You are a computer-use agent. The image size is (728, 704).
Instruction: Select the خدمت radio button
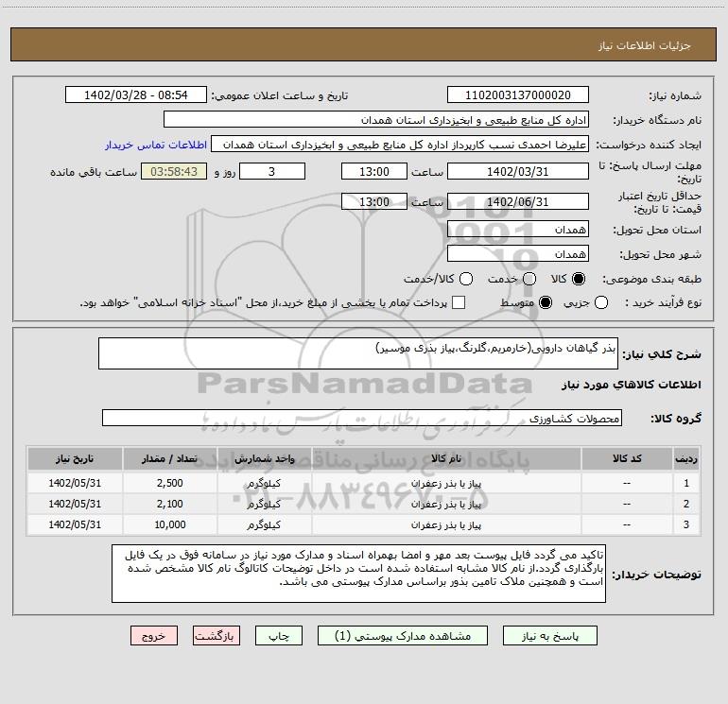pos(529,279)
